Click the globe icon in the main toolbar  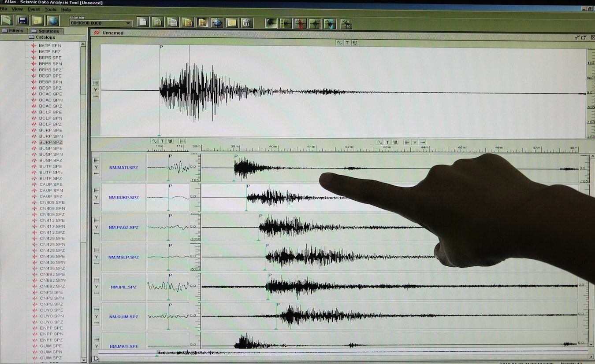52,21
